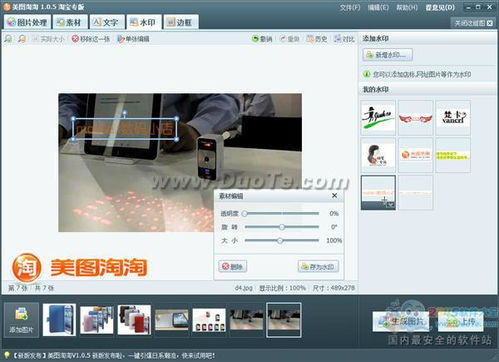Select the vancl watermark thumbnail

453,117
